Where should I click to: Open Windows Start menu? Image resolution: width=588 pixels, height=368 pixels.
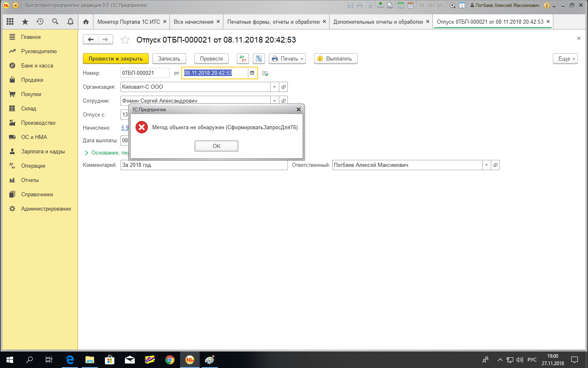(10, 360)
